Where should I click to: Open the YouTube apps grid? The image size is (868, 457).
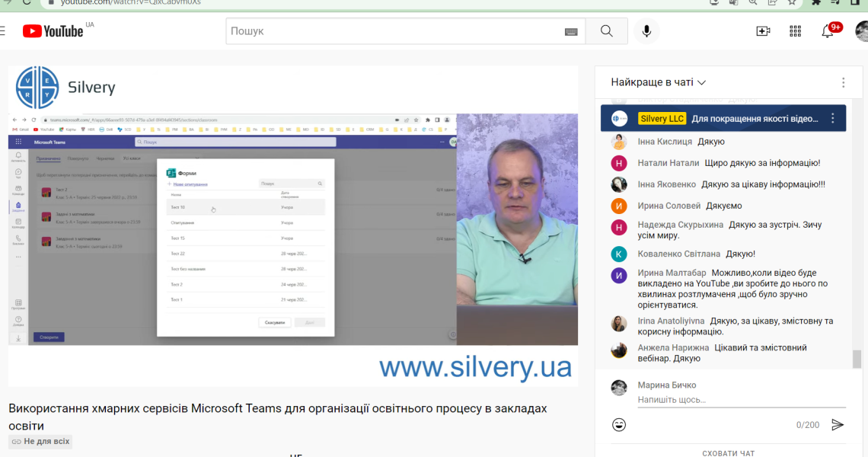(x=796, y=31)
